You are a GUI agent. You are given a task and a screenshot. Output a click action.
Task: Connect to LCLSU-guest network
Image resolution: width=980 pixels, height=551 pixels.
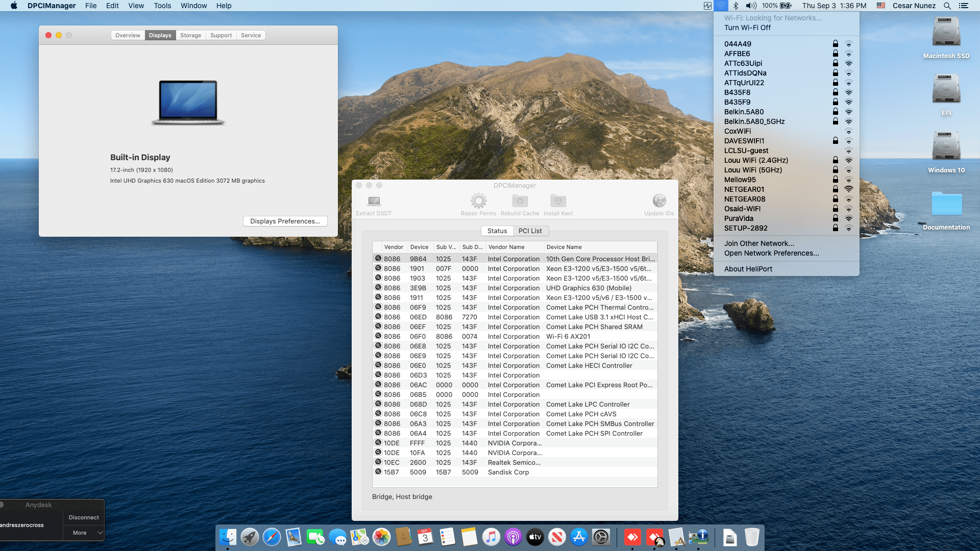click(x=787, y=151)
